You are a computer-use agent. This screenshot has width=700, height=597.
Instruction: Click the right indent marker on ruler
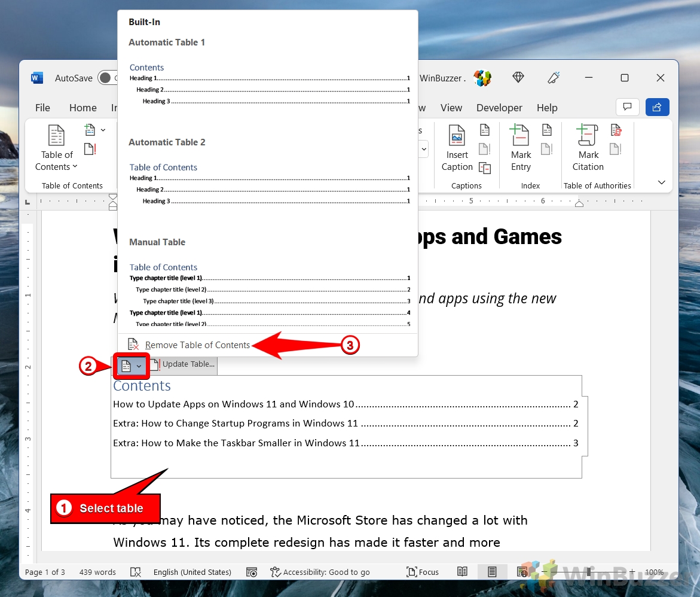click(579, 204)
